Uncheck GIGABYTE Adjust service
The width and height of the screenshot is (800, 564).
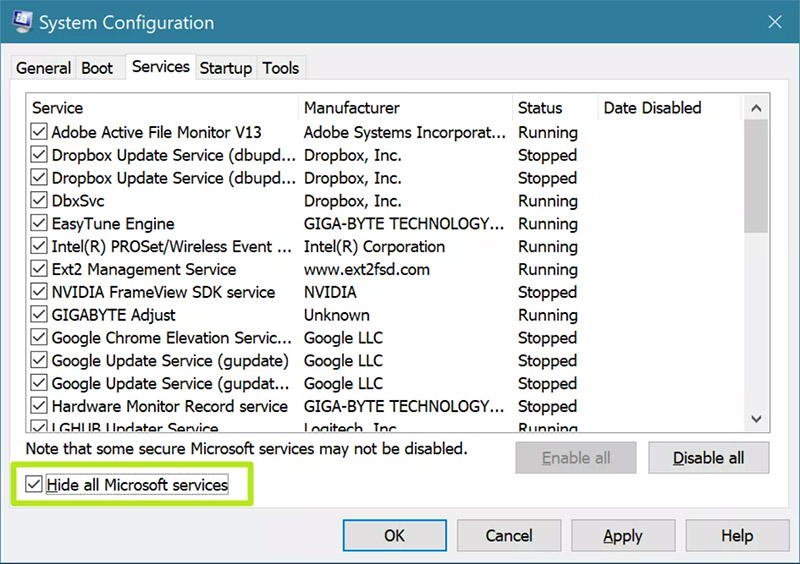[39, 314]
